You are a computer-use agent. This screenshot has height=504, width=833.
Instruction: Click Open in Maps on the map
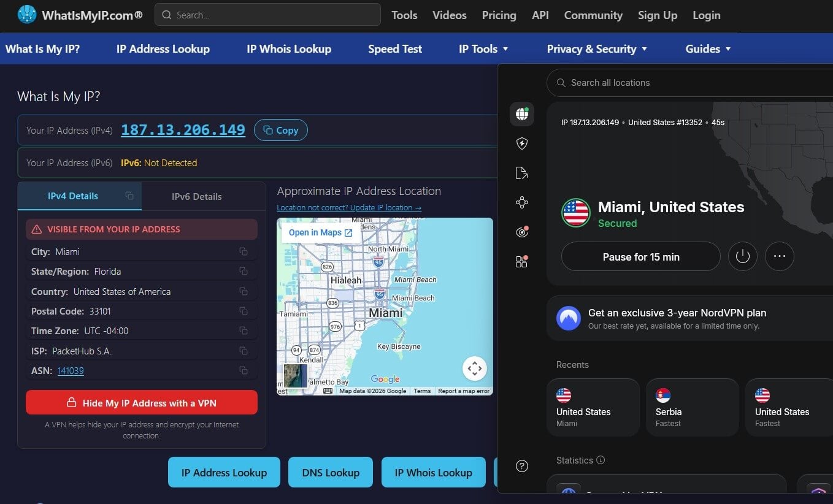point(320,232)
